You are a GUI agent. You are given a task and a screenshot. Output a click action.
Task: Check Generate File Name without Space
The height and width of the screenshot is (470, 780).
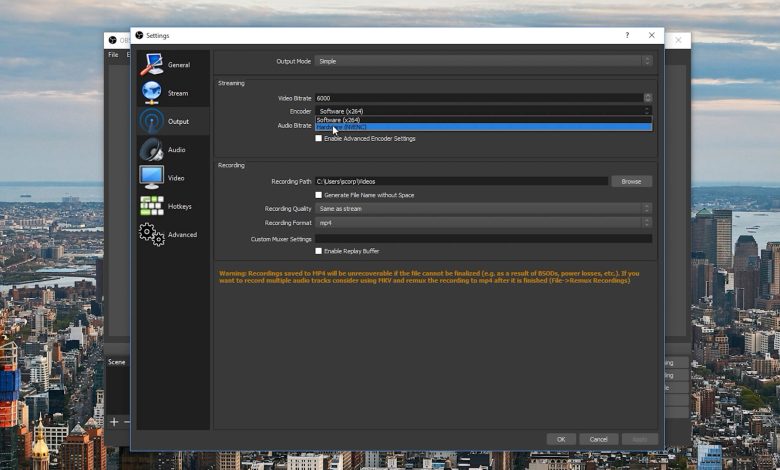tap(319, 195)
